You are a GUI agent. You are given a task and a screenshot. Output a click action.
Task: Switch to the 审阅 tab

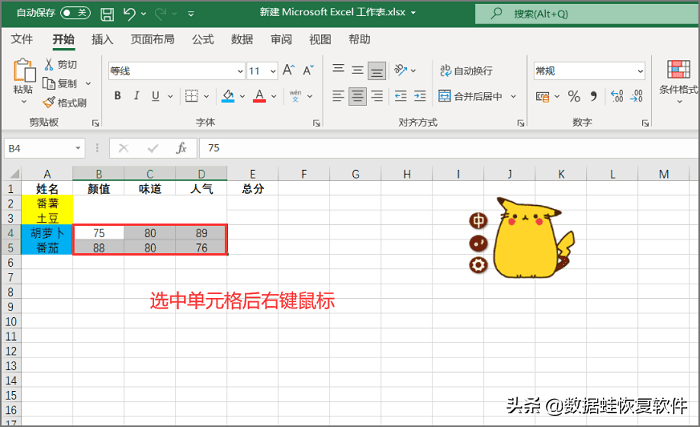(281, 39)
